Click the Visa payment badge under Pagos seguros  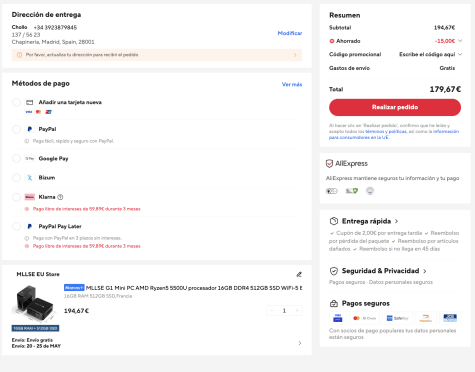[338, 318]
